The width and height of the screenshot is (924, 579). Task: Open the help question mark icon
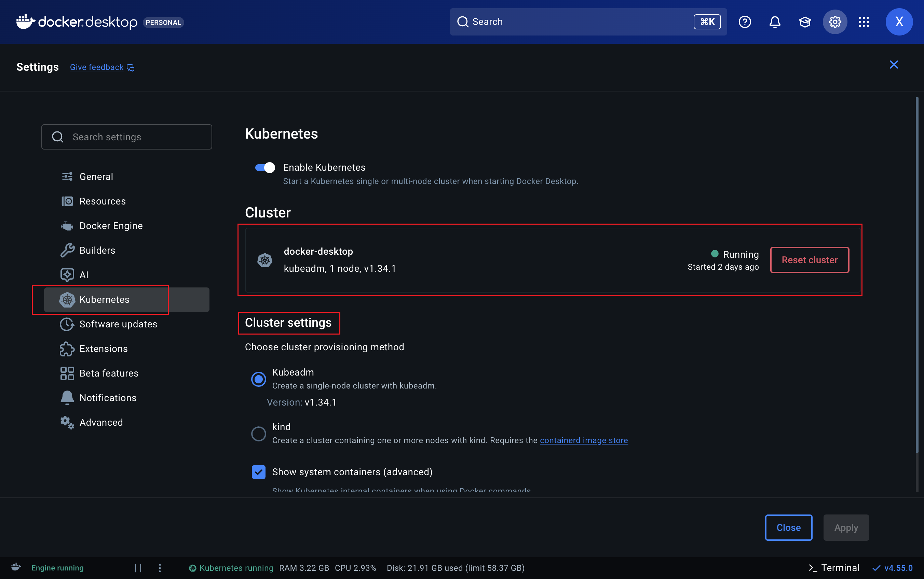click(x=745, y=22)
